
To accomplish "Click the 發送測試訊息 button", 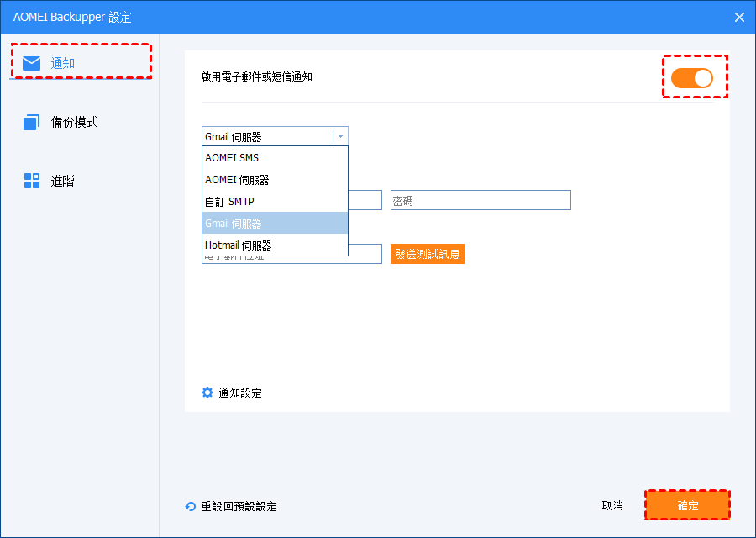I will coord(428,254).
